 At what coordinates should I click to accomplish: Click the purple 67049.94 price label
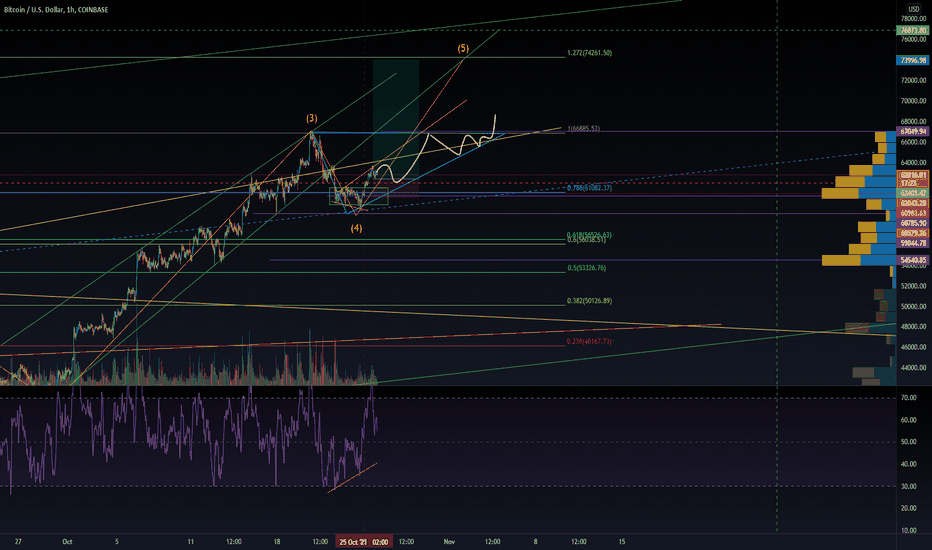pyautogui.click(x=913, y=131)
